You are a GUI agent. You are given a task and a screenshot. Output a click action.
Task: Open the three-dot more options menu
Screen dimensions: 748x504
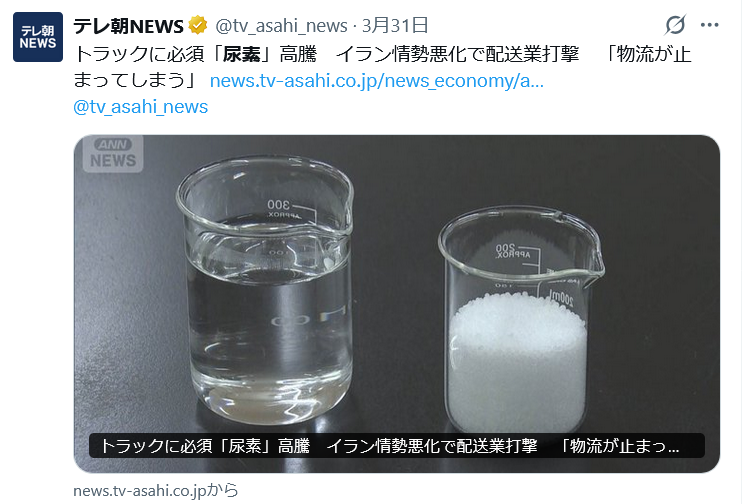point(709,25)
